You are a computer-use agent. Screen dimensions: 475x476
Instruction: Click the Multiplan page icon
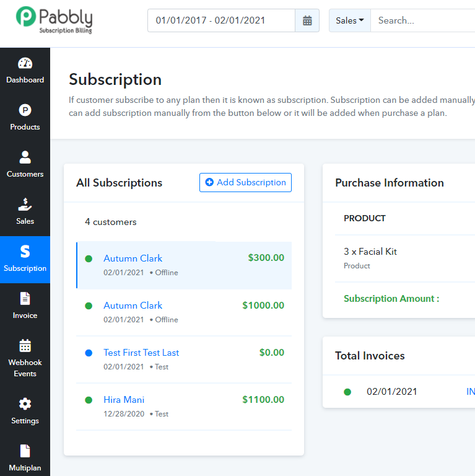pos(25,451)
